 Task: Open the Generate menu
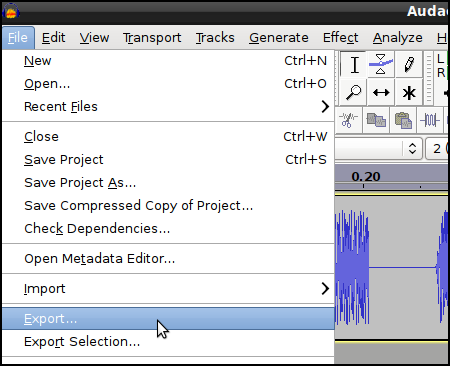click(279, 38)
